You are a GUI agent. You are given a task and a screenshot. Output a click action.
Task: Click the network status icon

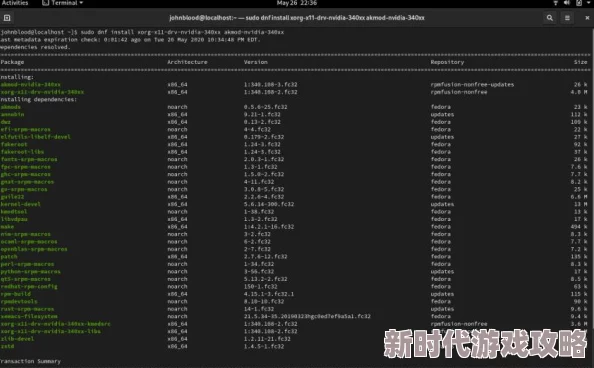click(555, 3)
